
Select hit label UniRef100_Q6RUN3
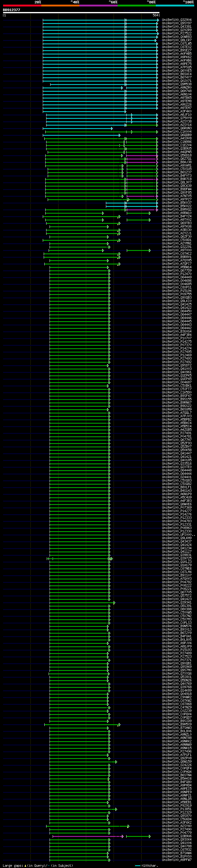tap(177, 128)
